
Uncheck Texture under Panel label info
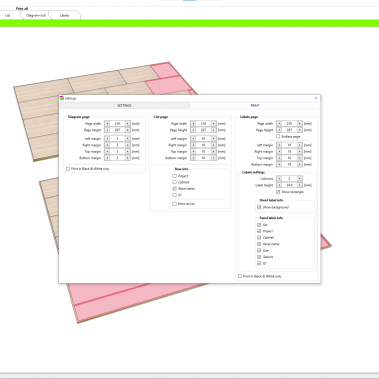259,257
